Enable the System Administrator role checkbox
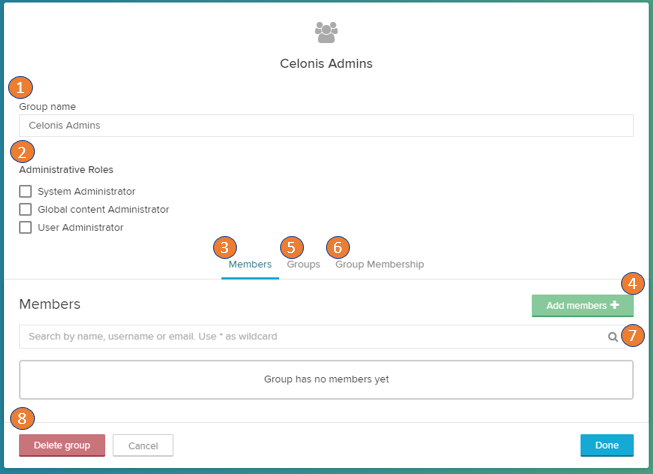 point(26,191)
